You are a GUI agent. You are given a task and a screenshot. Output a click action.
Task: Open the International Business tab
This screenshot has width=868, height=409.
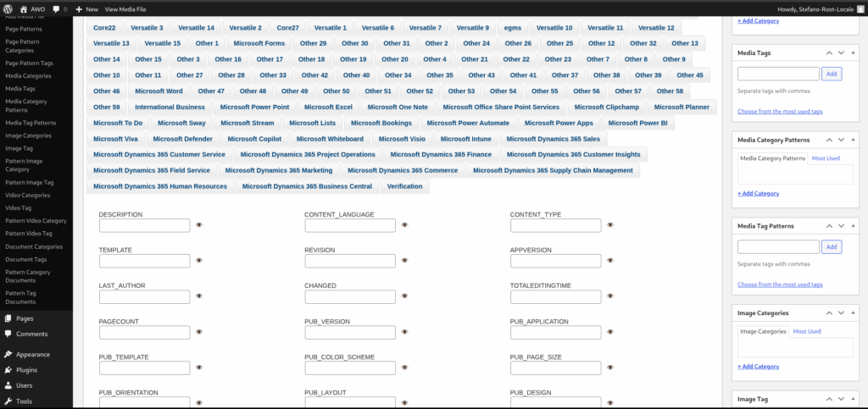tap(170, 107)
